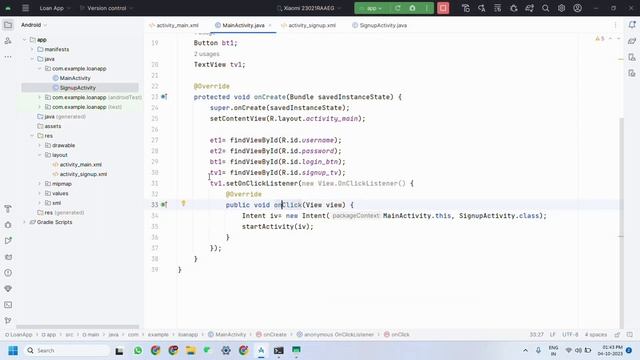Screen dimensions: 640x360
Task: Collapse the layout folder
Action: (x=40, y=155)
